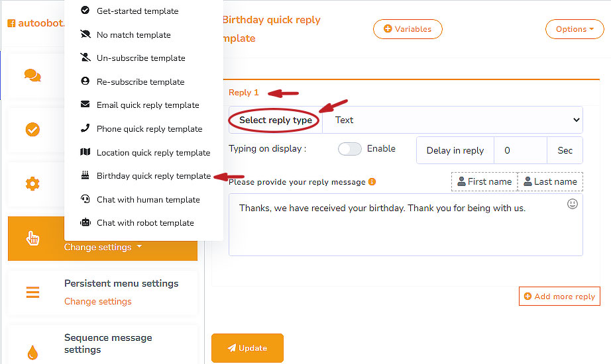Click Add more reply button
Screen dimensions: 611x364
[559, 296]
